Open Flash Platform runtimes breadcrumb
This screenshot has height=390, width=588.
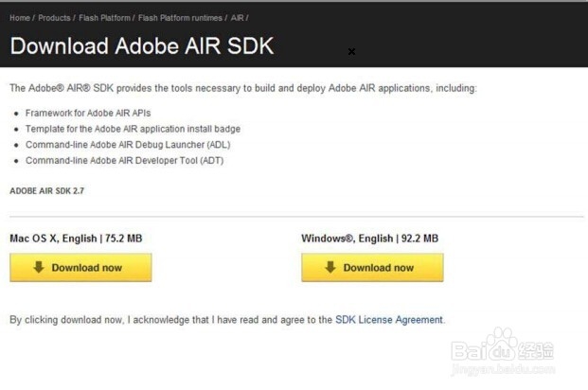(x=180, y=18)
